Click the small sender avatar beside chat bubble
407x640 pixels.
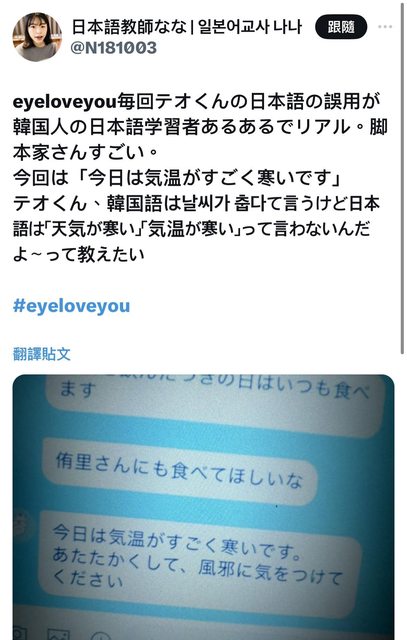pos(20,524)
